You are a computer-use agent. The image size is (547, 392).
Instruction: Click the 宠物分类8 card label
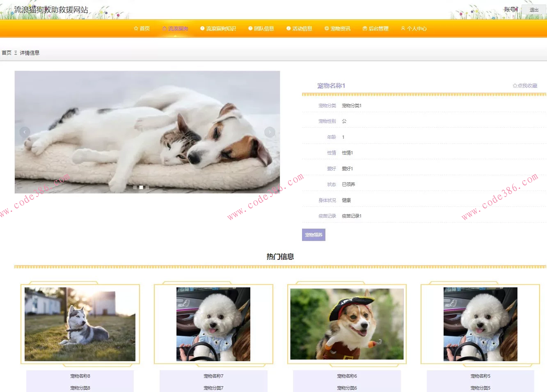point(80,388)
